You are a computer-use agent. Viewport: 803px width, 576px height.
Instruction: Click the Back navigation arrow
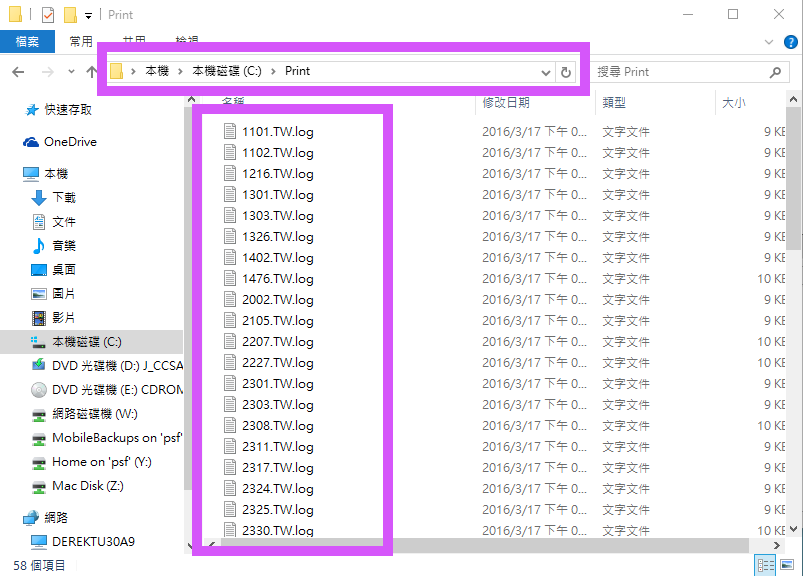click(18, 72)
